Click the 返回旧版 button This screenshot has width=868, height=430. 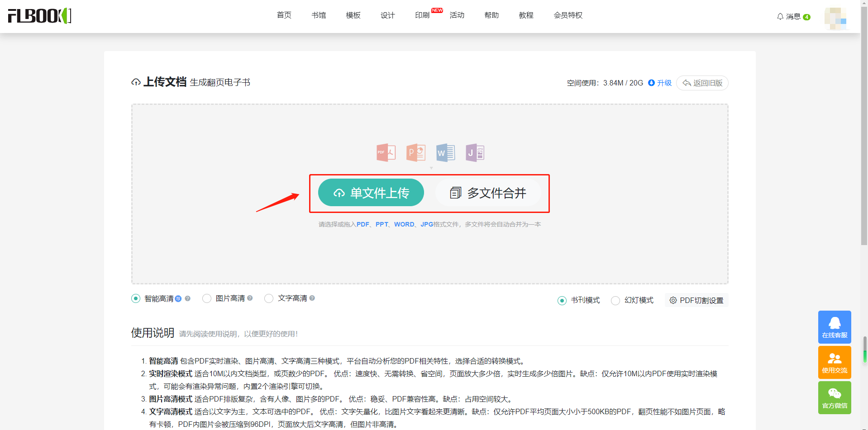[x=702, y=83]
